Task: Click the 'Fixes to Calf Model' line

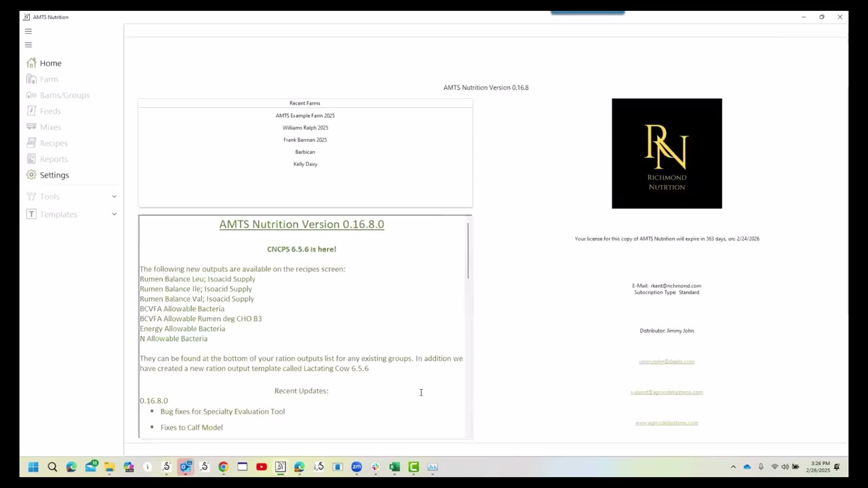Action: pyautogui.click(x=191, y=428)
